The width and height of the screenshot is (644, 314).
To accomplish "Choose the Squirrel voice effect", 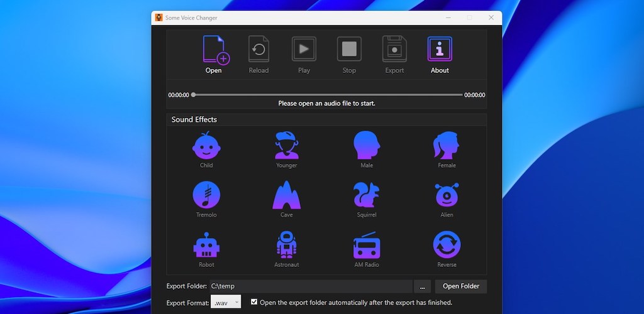I will click(x=367, y=195).
